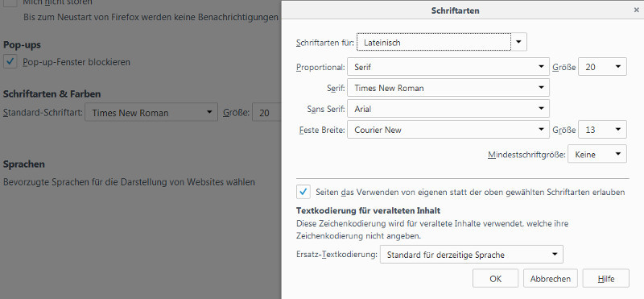This screenshot has height=299, width=644.
Task: Toggle allowing pages to use own fonts
Action: 303,192
